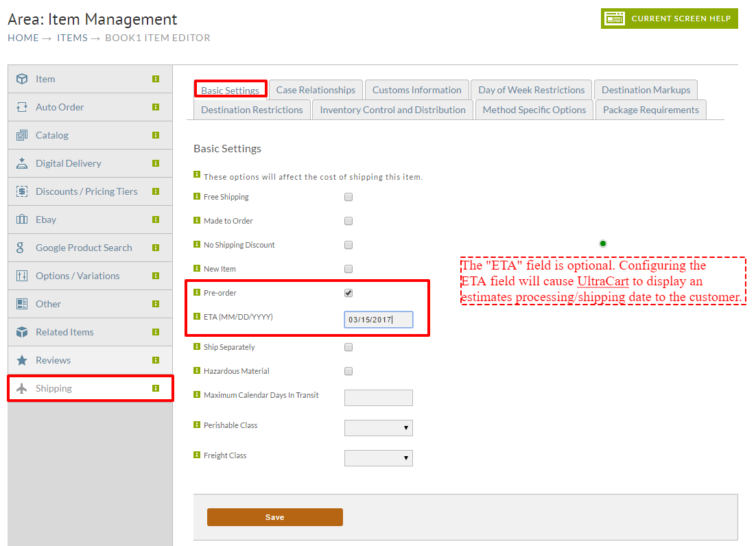Click Maximum Calendar Days In Transit field
The width and height of the screenshot is (756, 546).
click(379, 398)
